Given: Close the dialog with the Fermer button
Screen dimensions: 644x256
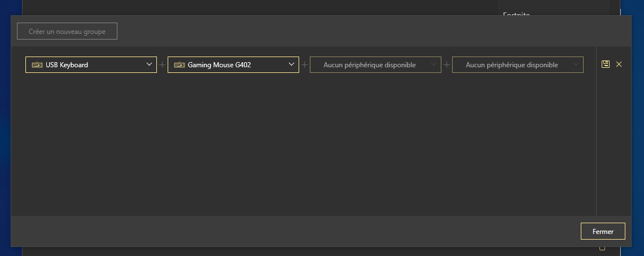Looking at the screenshot, I should (603, 232).
